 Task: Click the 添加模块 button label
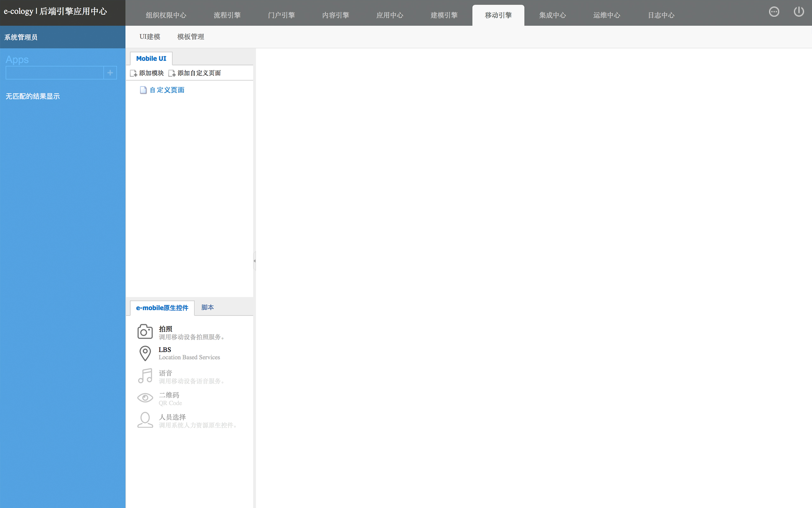[151, 73]
